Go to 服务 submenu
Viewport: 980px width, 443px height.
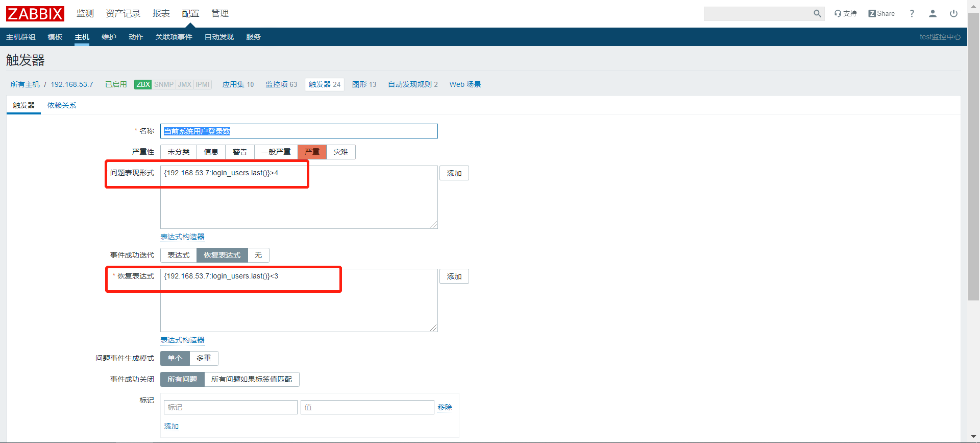[253, 37]
